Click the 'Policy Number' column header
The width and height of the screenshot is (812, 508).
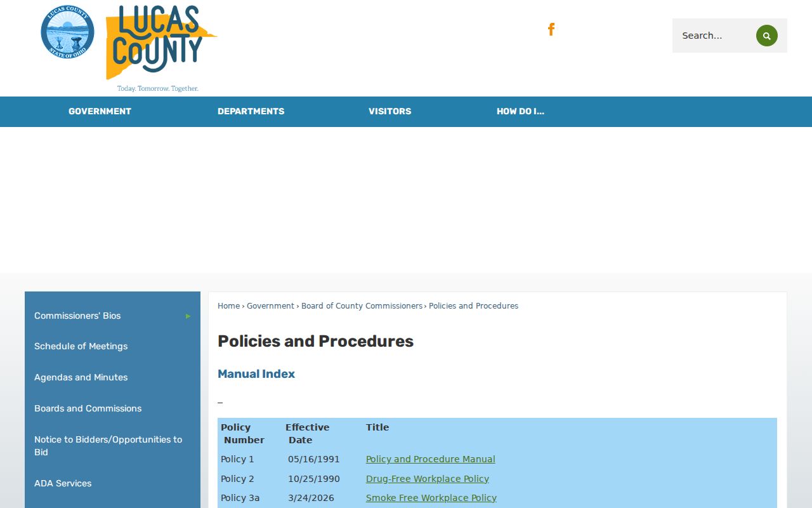pyautogui.click(x=242, y=434)
